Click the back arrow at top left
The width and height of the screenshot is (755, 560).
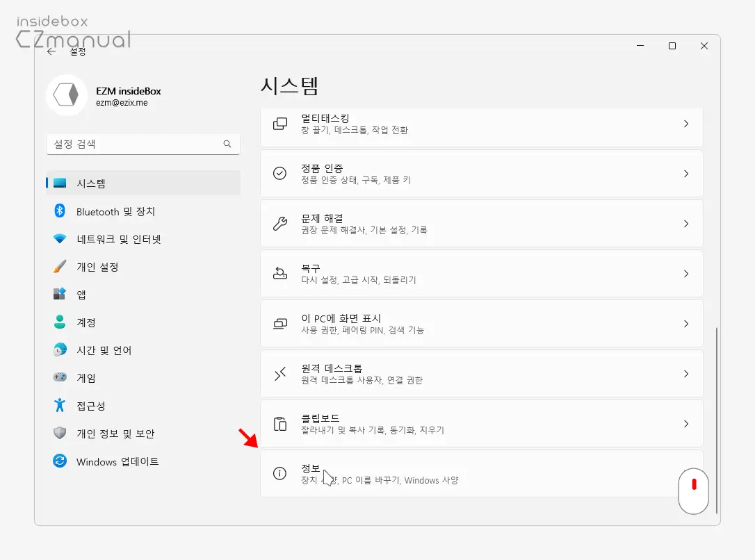point(51,51)
